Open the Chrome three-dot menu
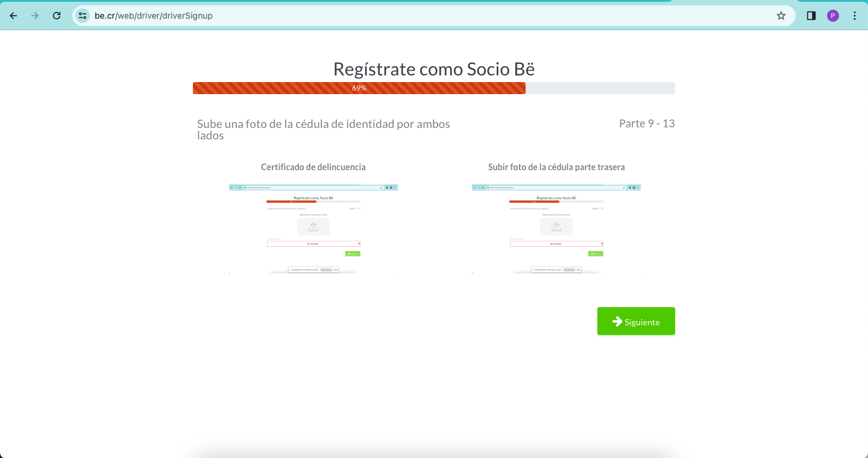This screenshot has width=868, height=458. pos(855,16)
